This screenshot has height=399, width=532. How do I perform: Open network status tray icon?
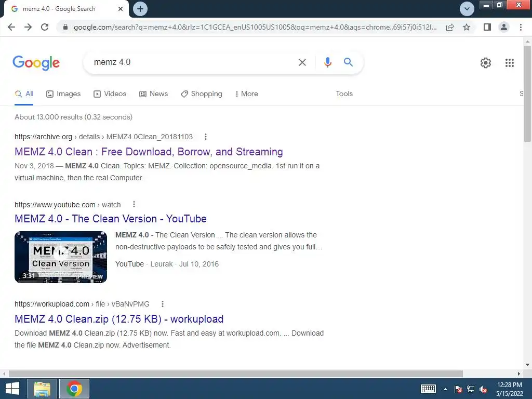pos(471,389)
